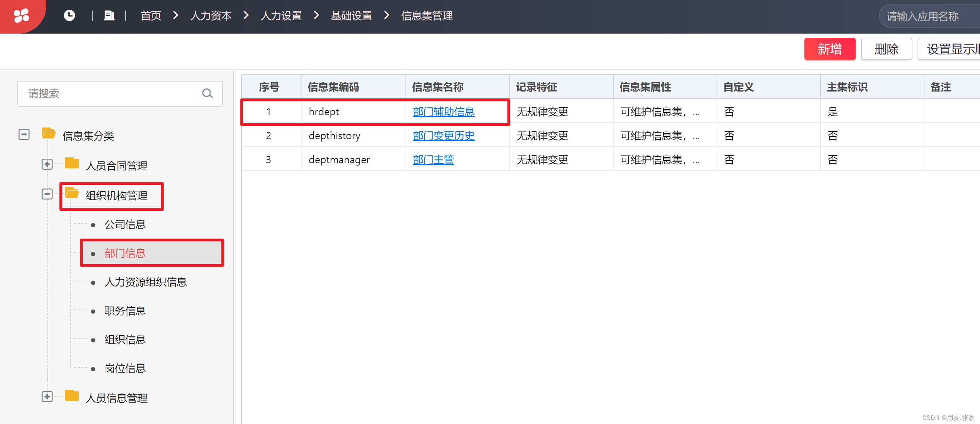Open the clock history icon
This screenshot has width=980, height=424.
click(x=69, y=15)
